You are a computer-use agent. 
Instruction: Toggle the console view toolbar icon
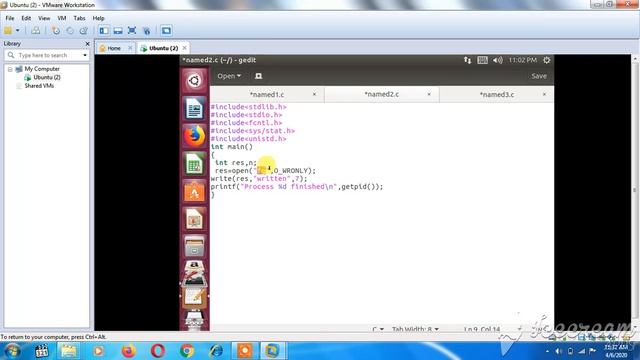click(166, 31)
